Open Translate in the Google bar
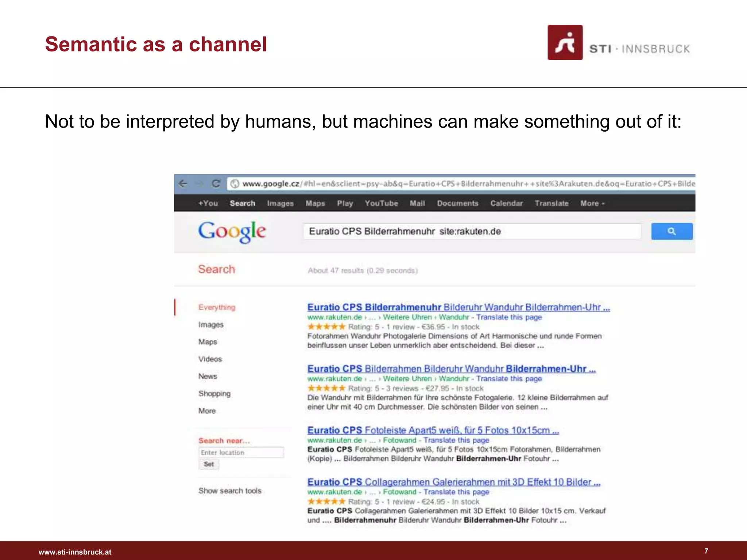This screenshot has height=560, width=747. (x=551, y=203)
